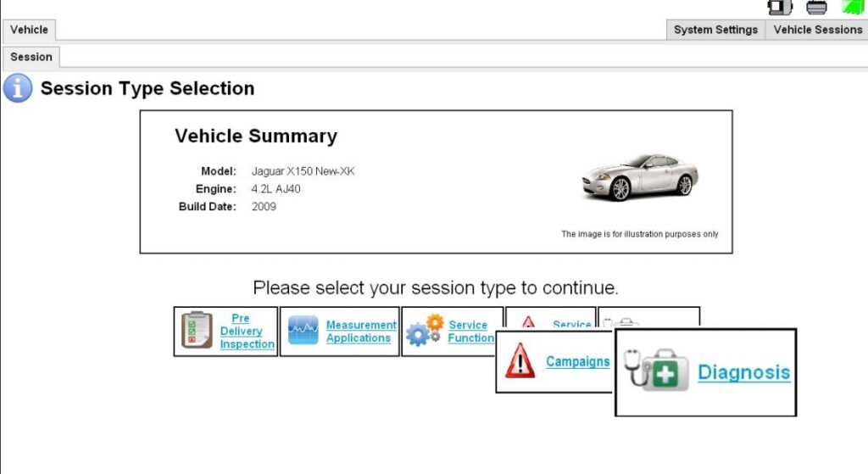Click the clipboard icon for Pre Delivery Inspection
This screenshot has width=868, height=474.
pyautogui.click(x=197, y=331)
